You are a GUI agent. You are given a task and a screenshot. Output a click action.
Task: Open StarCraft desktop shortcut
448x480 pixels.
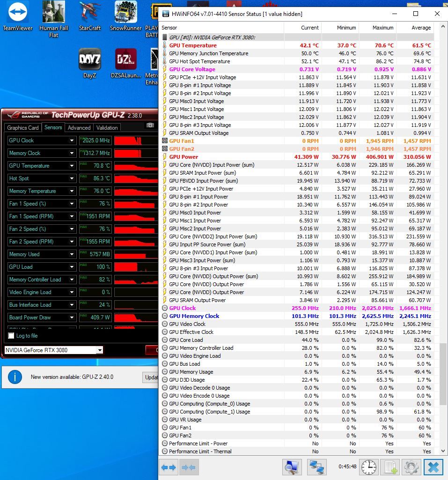click(90, 16)
